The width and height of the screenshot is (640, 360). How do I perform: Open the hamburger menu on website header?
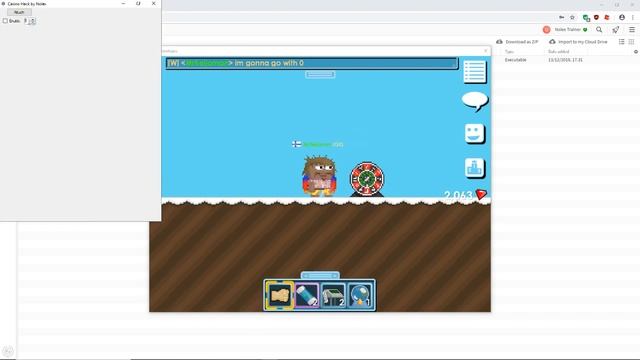632,30
